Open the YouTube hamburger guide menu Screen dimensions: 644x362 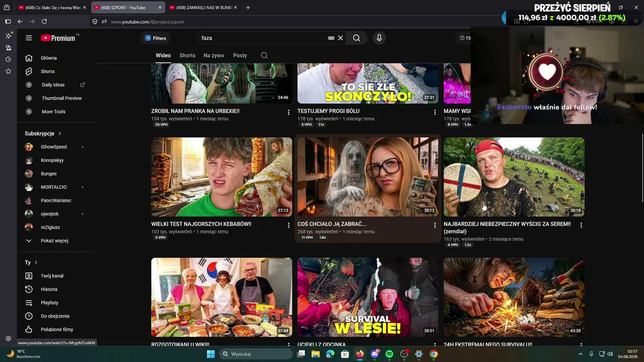point(29,38)
